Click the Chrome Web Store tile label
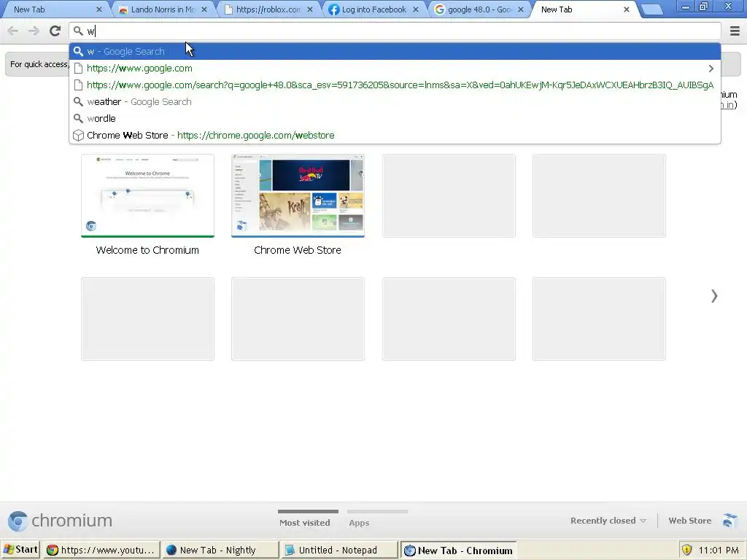 coord(298,250)
